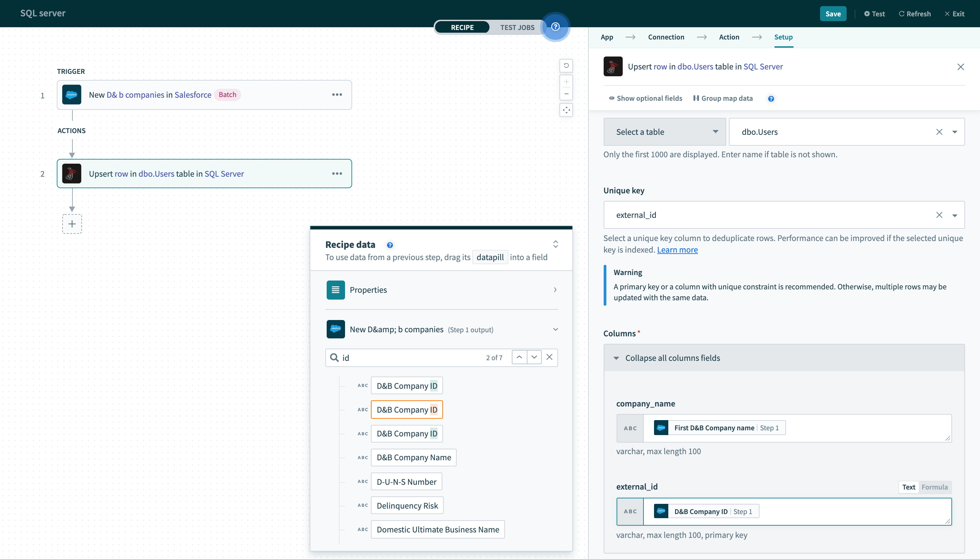Image resolution: width=980 pixels, height=559 pixels.
Task: Select the highlighted D&B Company ID datapill
Action: pos(406,410)
